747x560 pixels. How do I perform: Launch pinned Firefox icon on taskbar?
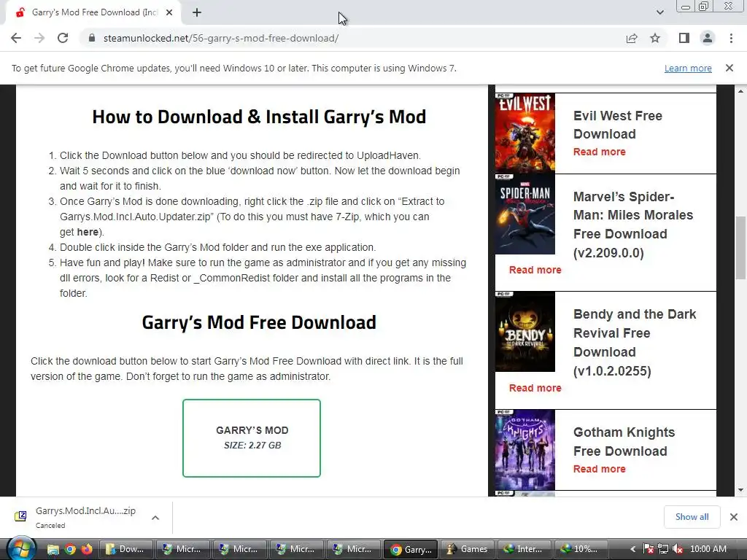(x=87, y=550)
